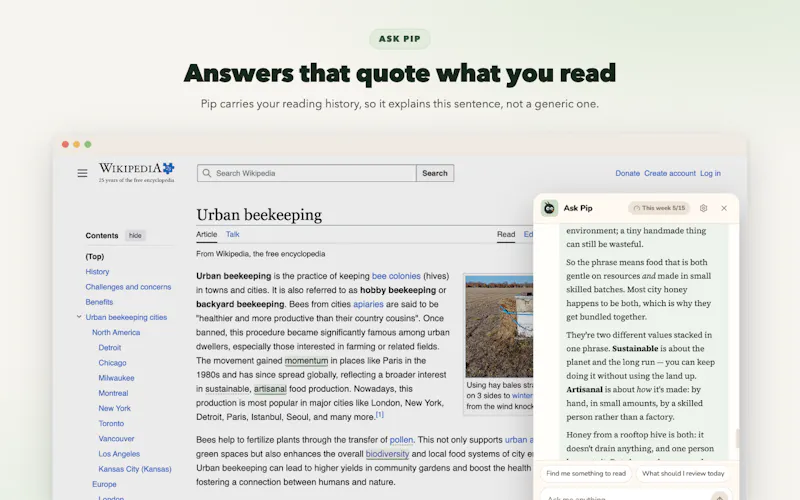
Task: Collapse the Urban beekeeping cities section chevron
Action: point(79,317)
